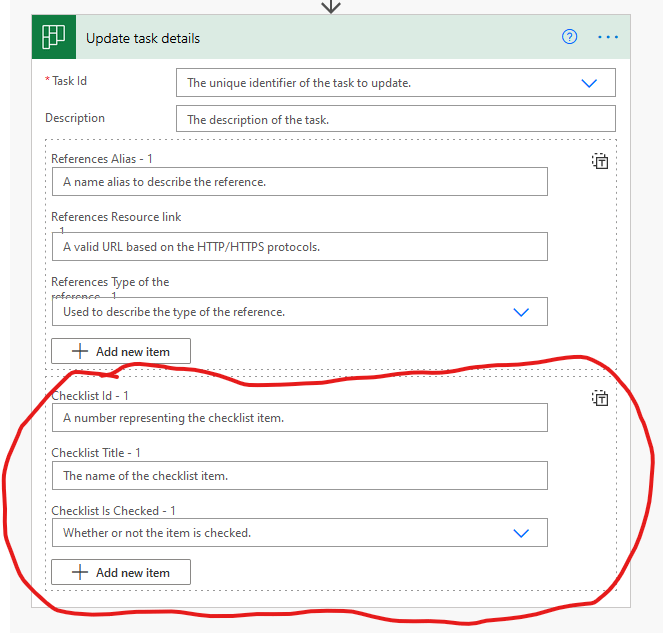Screen dimensions: 663x633
Task: Click the Planner icon in the action header
Action: [x=53, y=38]
